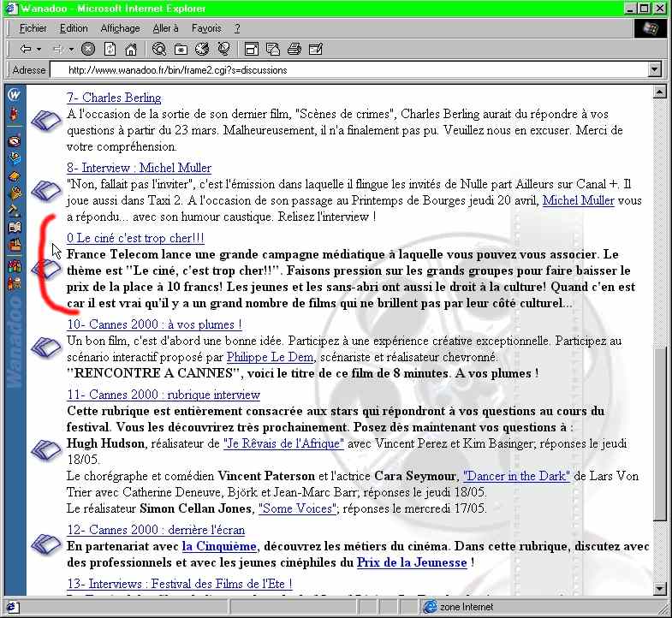Click the page icon in status bar
Image resolution: width=672 pixels, height=618 pixels.
pyautogui.click(x=12, y=607)
